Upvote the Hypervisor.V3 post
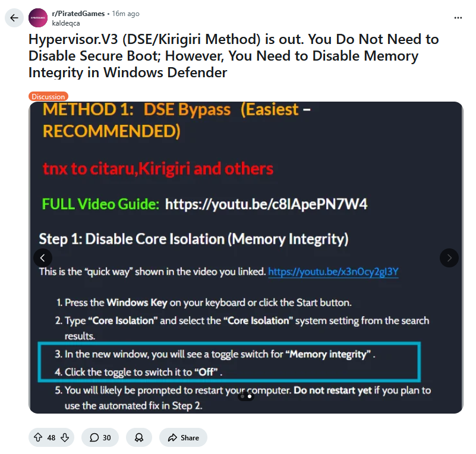Image resolution: width=476 pixels, height=454 pixels. pyautogui.click(x=38, y=437)
